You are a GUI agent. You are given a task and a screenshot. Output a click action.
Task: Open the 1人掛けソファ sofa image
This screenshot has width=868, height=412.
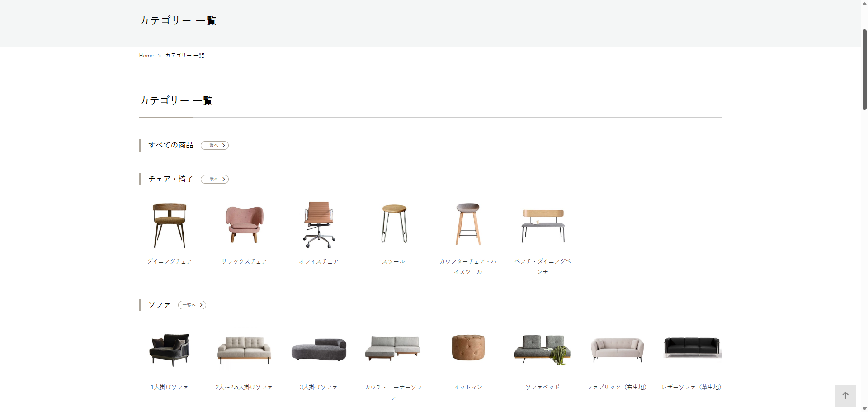[x=170, y=349]
